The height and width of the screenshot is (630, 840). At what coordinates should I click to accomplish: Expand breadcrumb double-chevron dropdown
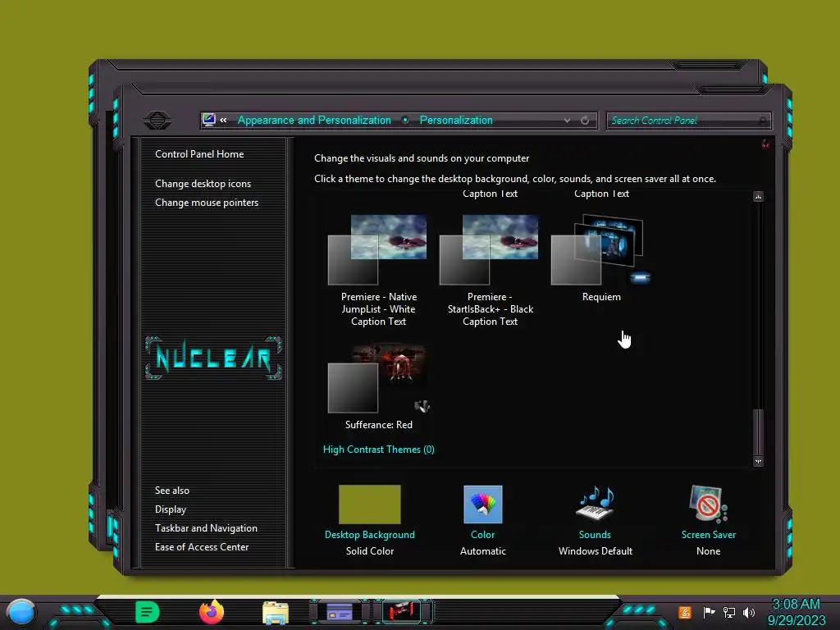(x=223, y=120)
